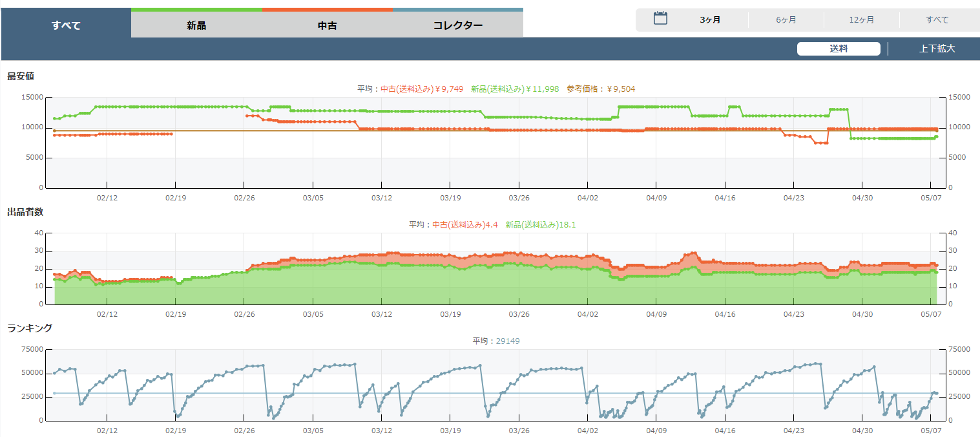Select the 中古 tab
The height and width of the screenshot is (437, 980).
click(328, 26)
